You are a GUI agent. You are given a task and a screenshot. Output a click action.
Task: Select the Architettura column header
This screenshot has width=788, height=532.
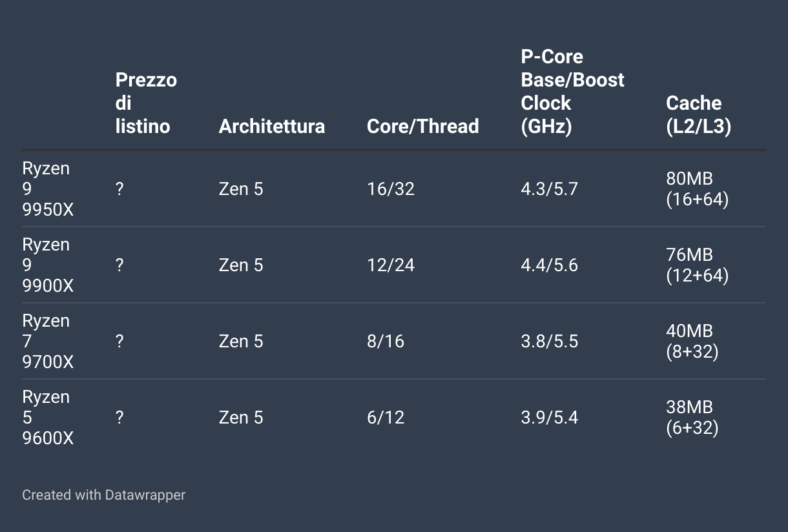click(x=272, y=126)
